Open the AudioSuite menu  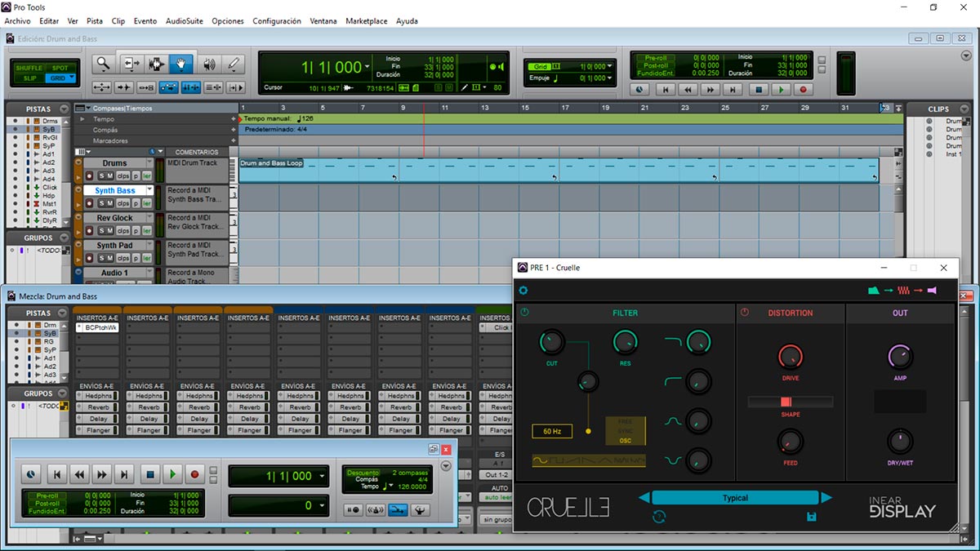[185, 20]
